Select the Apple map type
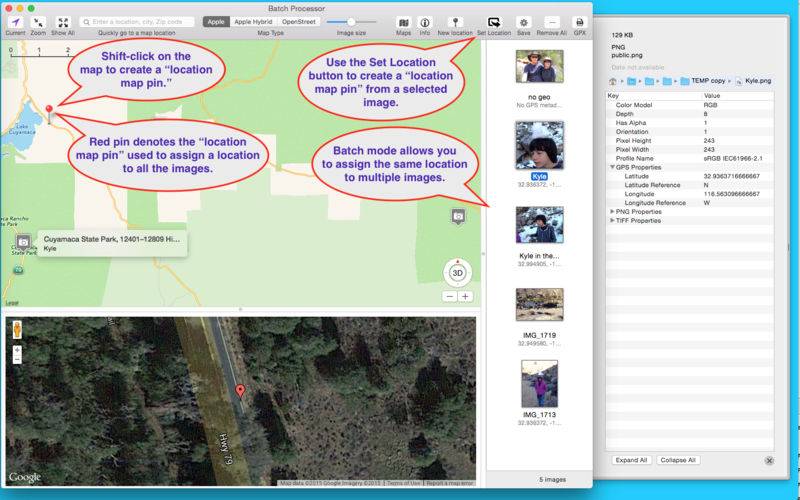The height and width of the screenshot is (500, 800). 216,22
